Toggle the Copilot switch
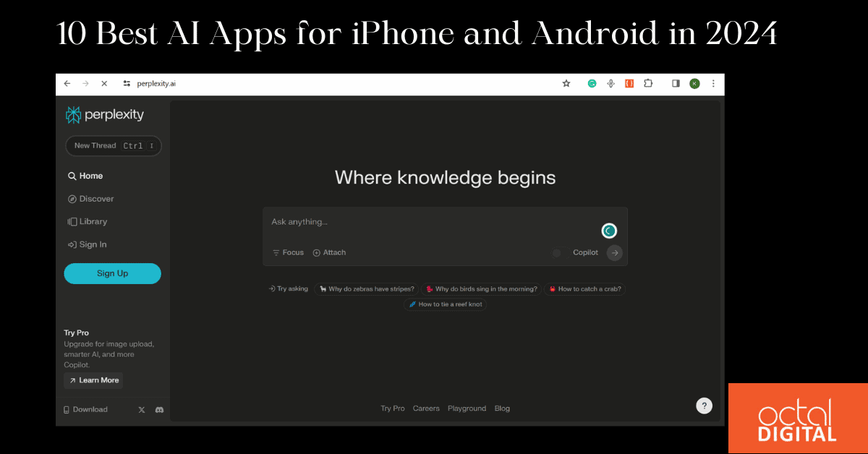The height and width of the screenshot is (454, 868). tap(556, 252)
